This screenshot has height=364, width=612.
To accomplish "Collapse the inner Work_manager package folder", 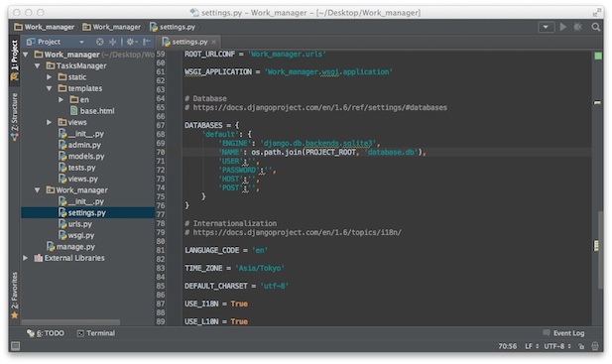I will [x=38, y=190].
